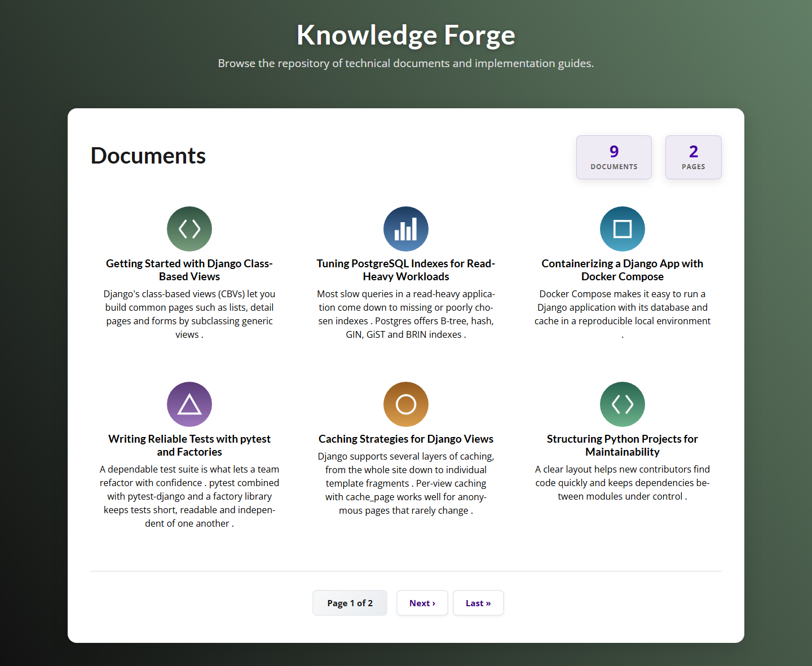Click the code brackets icon above Django Class-Based Views

coord(189,229)
